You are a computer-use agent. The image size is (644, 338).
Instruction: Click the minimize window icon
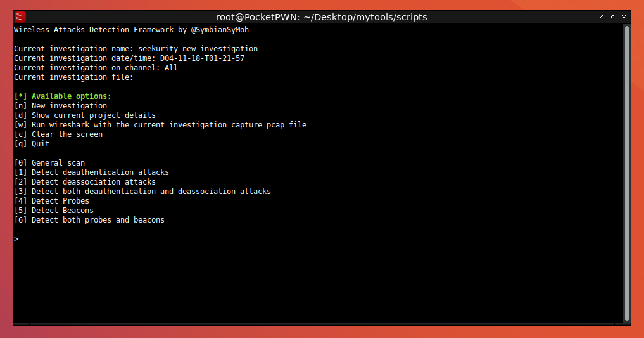click(x=601, y=17)
